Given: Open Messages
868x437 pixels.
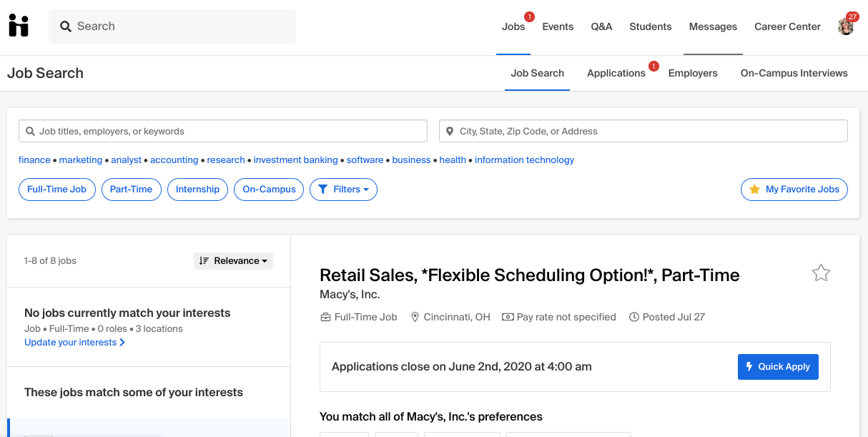Looking at the screenshot, I should 713,26.
